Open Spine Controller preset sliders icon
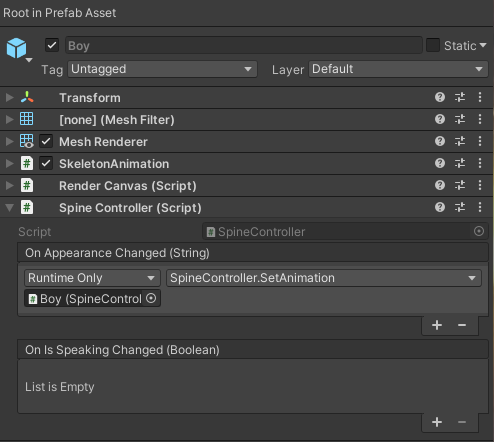The width and height of the screenshot is (494, 442). [x=460, y=207]
